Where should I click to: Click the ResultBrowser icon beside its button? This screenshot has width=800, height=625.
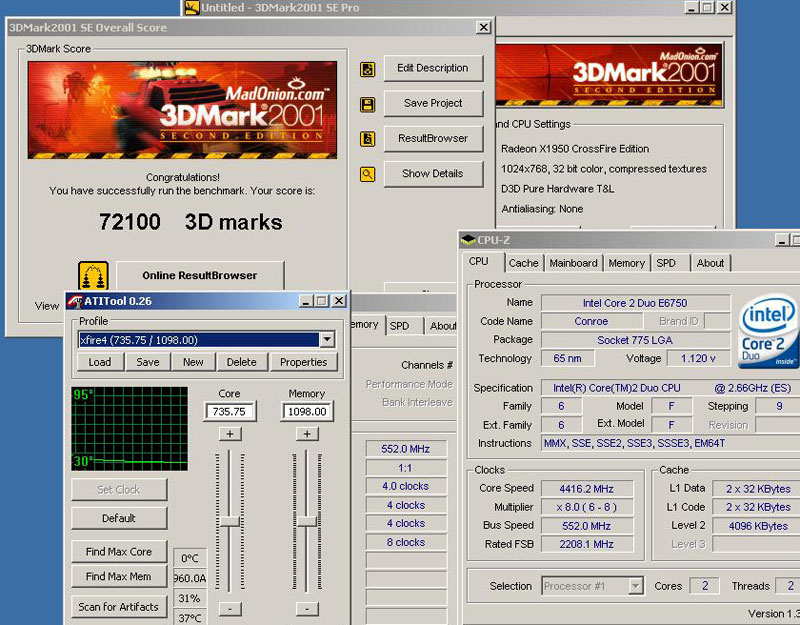point(367,139)
